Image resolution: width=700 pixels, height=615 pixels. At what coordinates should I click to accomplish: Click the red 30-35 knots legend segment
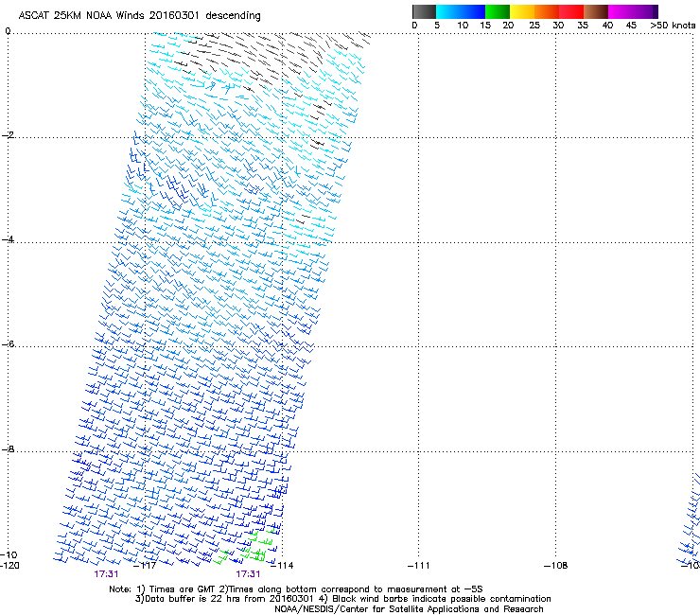click(571, 11)
